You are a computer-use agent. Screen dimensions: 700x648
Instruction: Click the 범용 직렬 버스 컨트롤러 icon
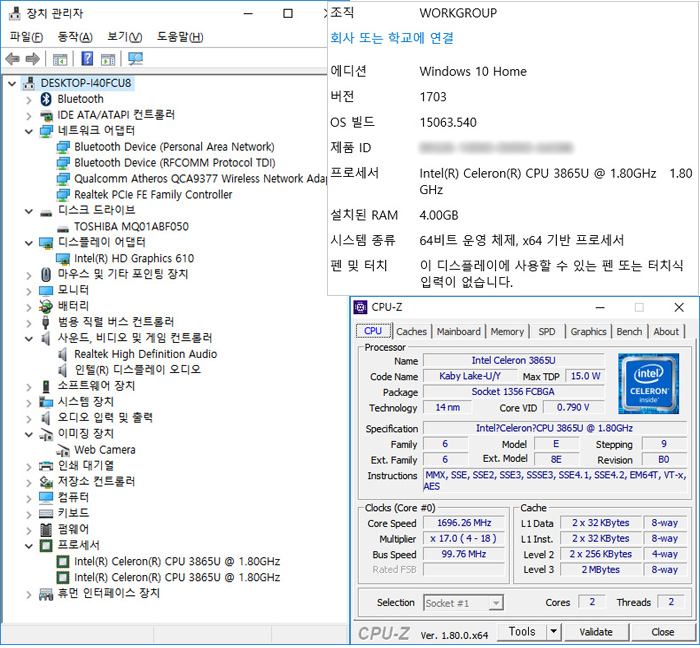[46, 322]
